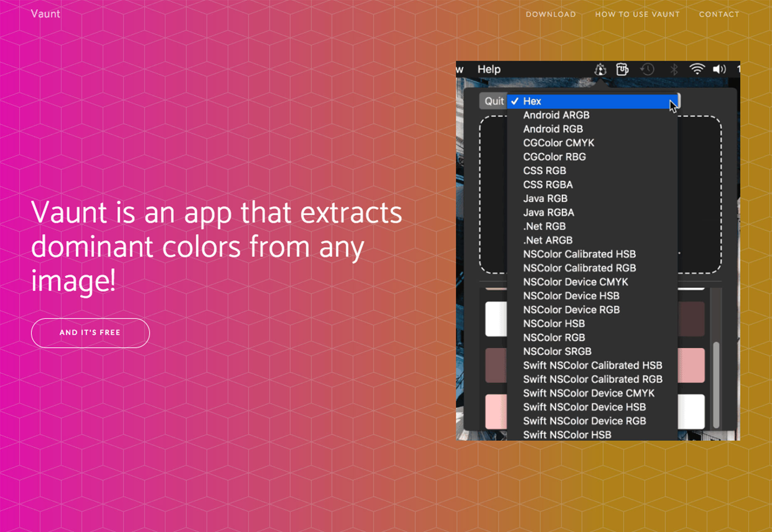This screenshot has width=772, height=532.
Task: Click the Bluetooth menu bar icon
Action: pos(674,69)
